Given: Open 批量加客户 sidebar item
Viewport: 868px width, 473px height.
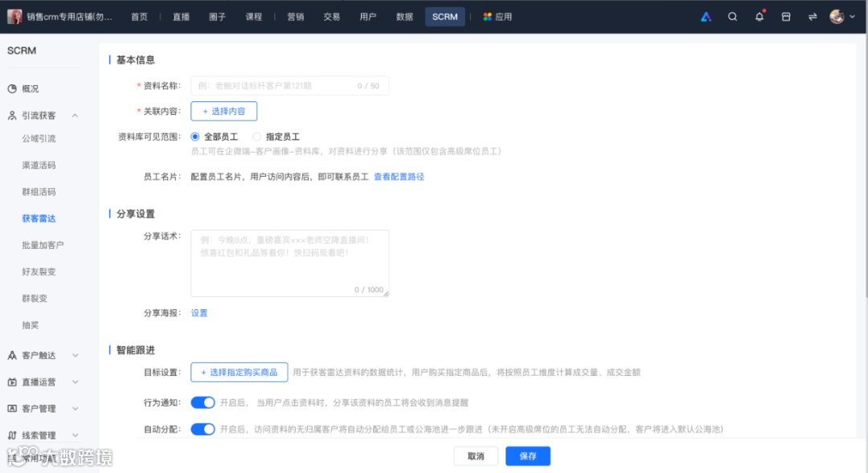Looking at the screenshot, I should 43,244.
